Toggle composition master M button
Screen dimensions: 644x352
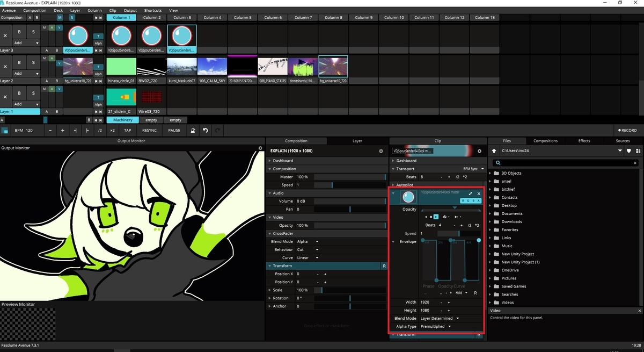60,18
